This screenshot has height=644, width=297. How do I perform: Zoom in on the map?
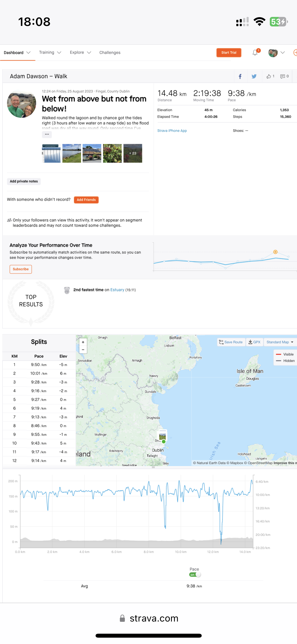[83, 342]
